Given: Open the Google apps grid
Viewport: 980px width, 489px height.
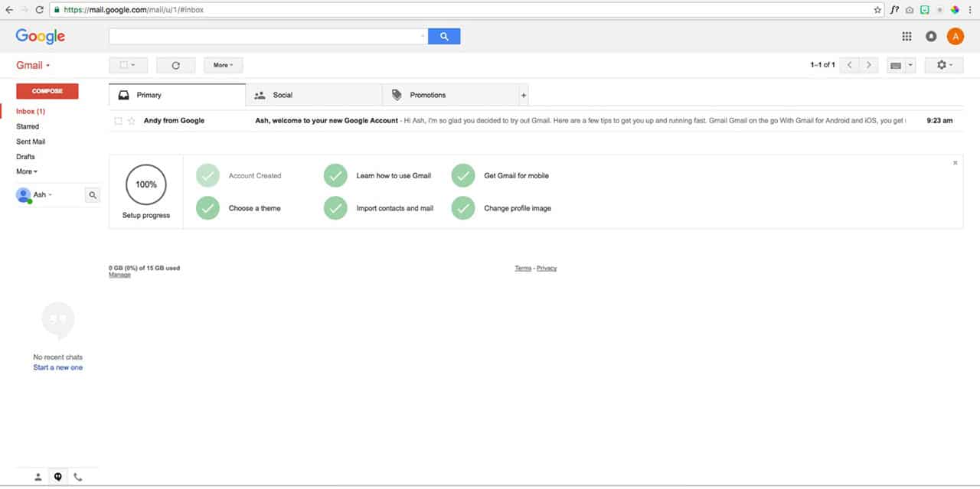Looking at the screenshot, I should 907,36.
